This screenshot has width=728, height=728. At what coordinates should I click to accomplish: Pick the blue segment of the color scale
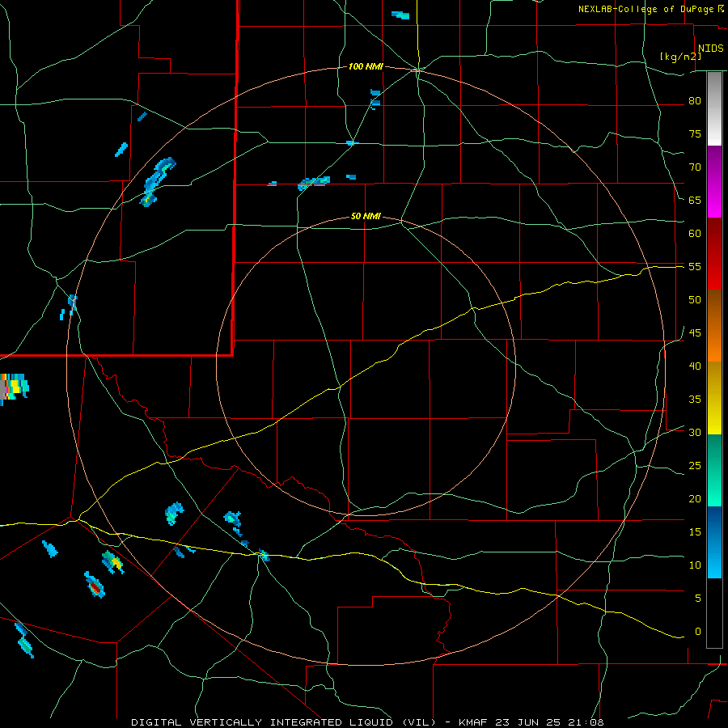tap(714, 542)
